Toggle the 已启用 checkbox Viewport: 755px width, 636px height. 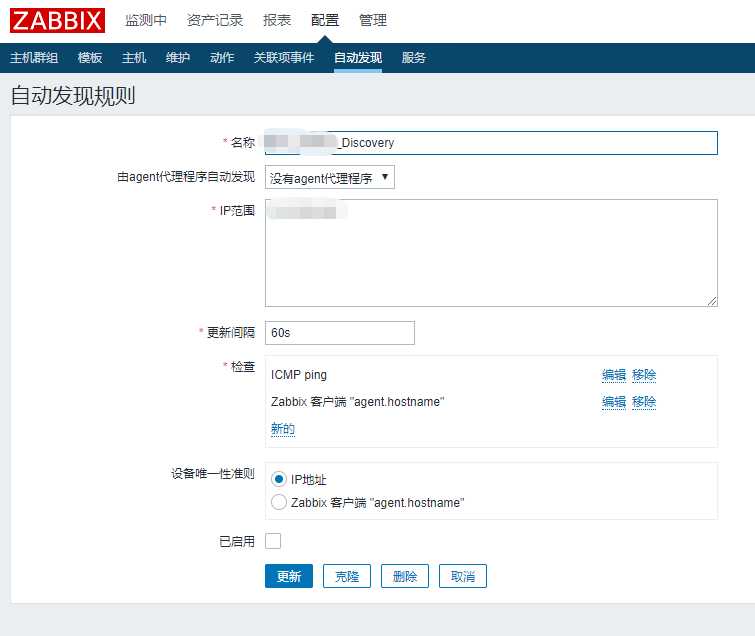pyautogui.click(x=273, y=541)
